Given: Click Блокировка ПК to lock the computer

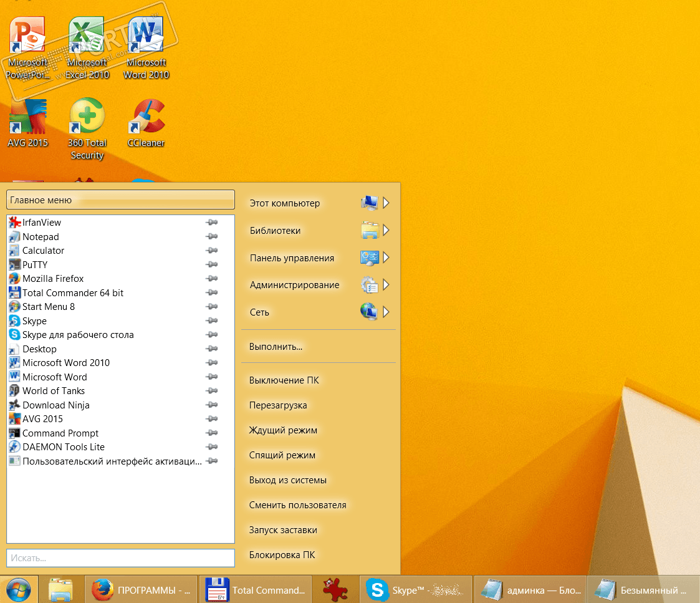Looking at the screenshot, I should 282,555.
